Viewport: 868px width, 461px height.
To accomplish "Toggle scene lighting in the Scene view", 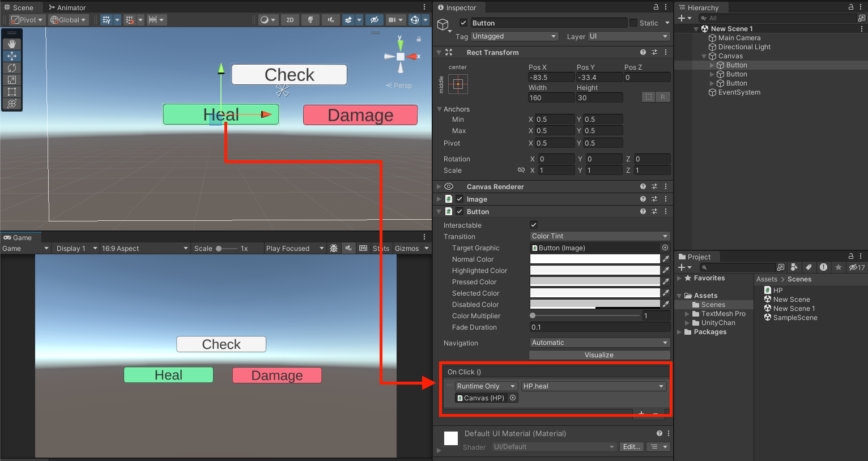I will [x=310, y=19].
